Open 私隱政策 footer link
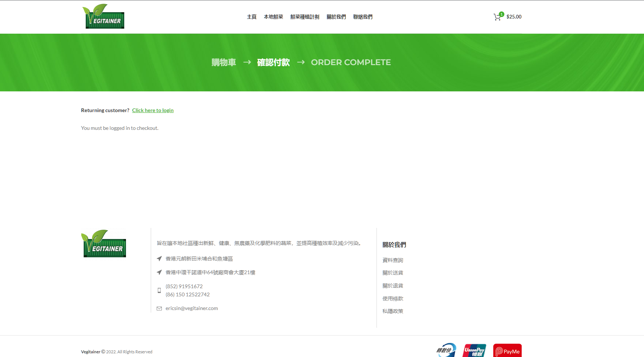Image resolution: width=644 pixels, height=357 pixels. point(393,311)
